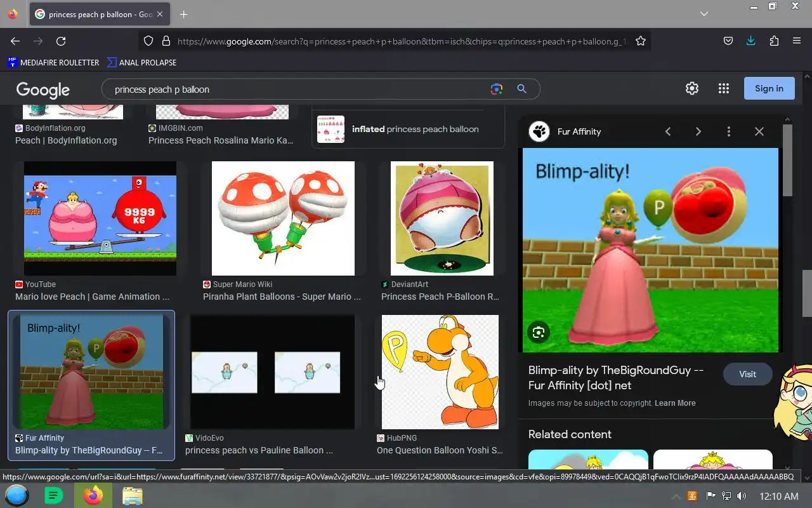812x508 pixels.
Task: Click the Piranha Plant Balloons - Super Mario caption
Action: coord(282,297)
